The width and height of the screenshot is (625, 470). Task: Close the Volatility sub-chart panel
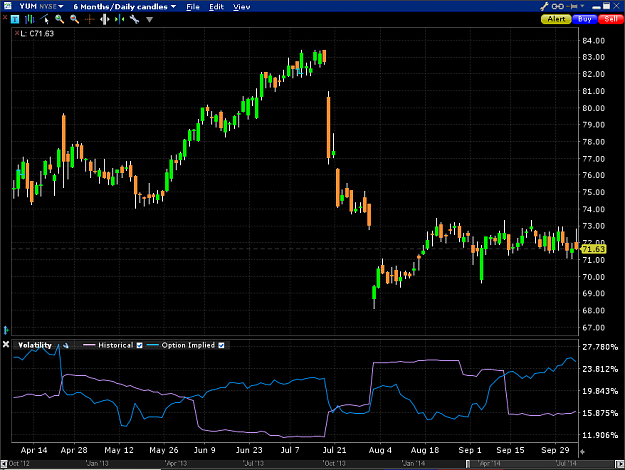pos(6,344)
